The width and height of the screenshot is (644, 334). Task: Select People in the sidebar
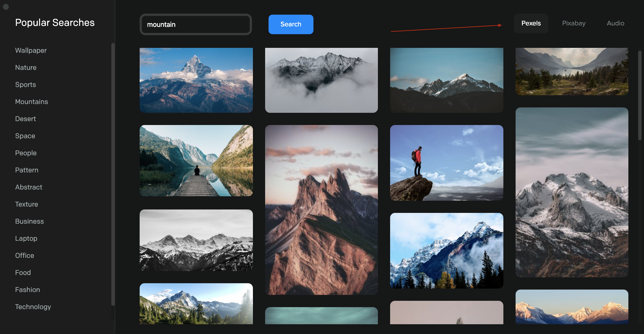(x=26, y=153)
